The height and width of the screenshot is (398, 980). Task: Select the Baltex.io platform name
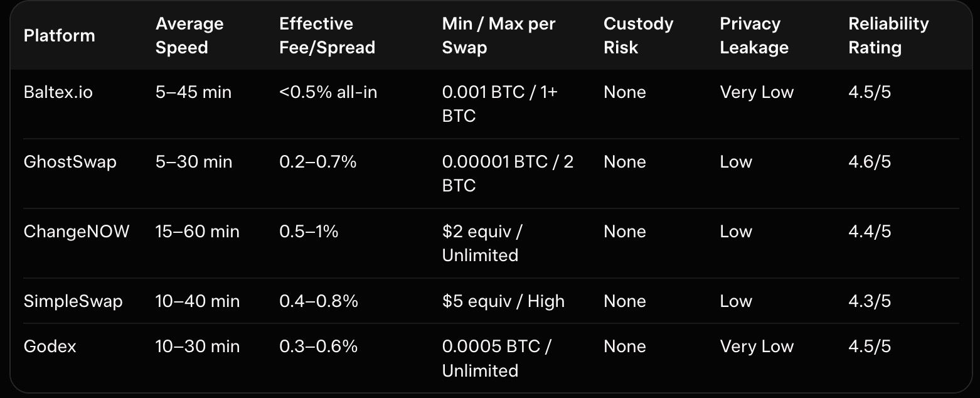tap(58, 92)
